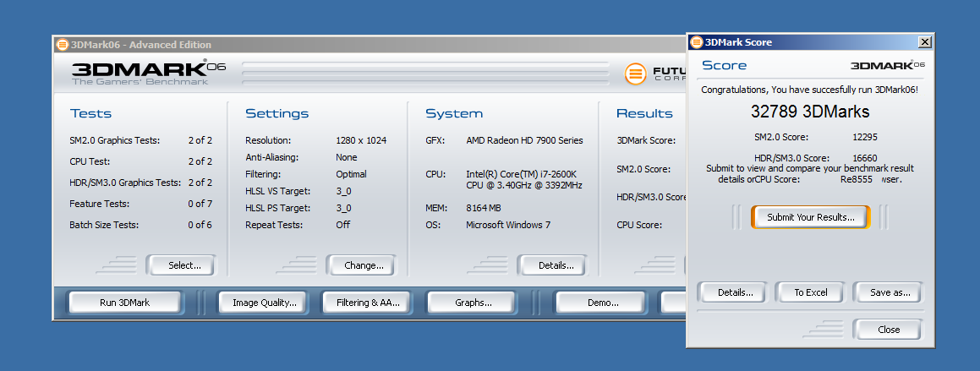
Task: Click the Change... settings button
Action: click(361, 265)
